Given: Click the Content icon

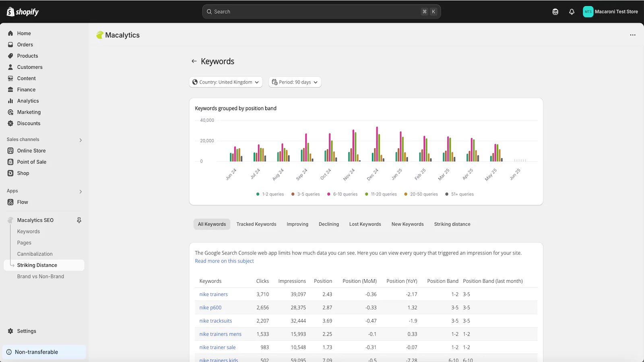Looking at the screenshot, I should tap(10, 78).
